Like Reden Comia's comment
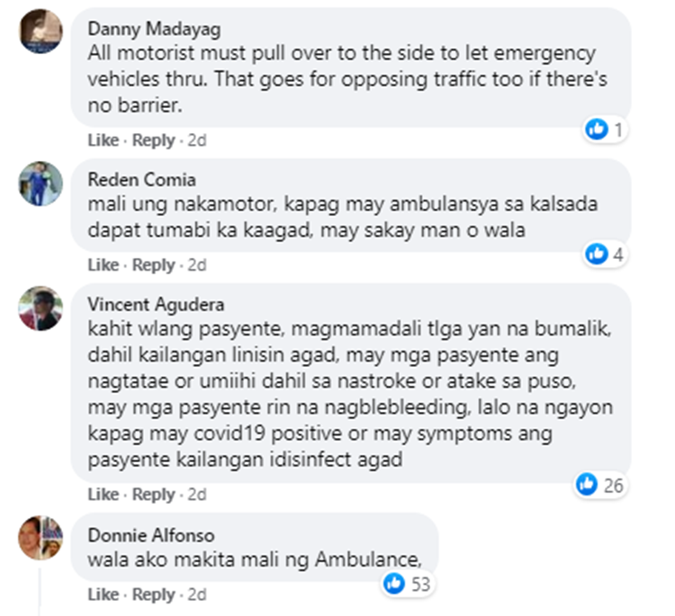Screen dimensions: 675x616 point(103,265)
